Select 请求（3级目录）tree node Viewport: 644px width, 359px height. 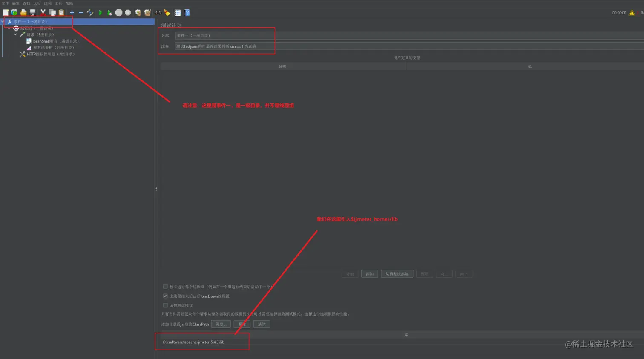coord(40,34)
